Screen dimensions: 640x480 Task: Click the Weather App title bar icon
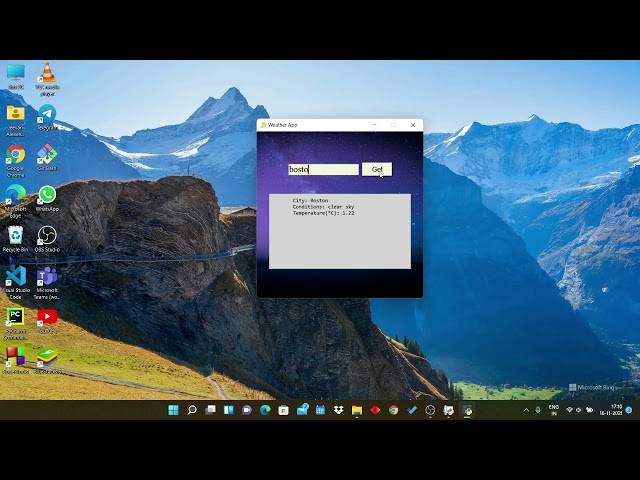click(263, 125)
